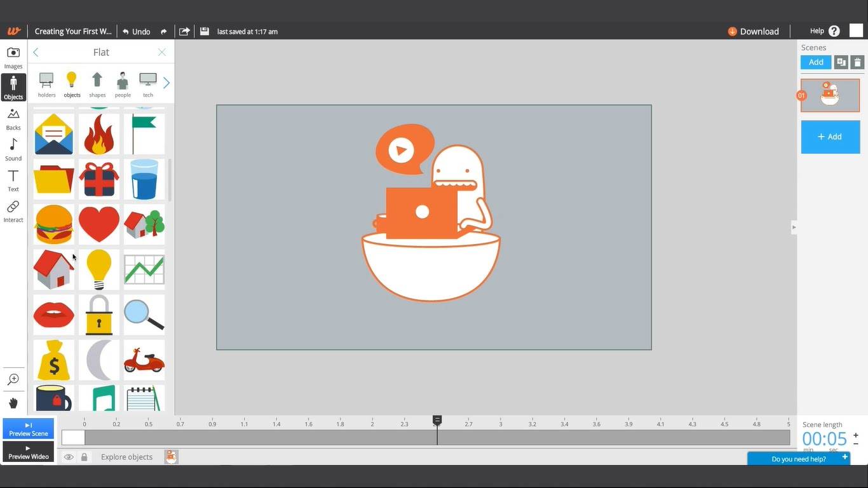Click the zoom magnifier tool
The image size is (868, 488).
click(x=13, y=379)
